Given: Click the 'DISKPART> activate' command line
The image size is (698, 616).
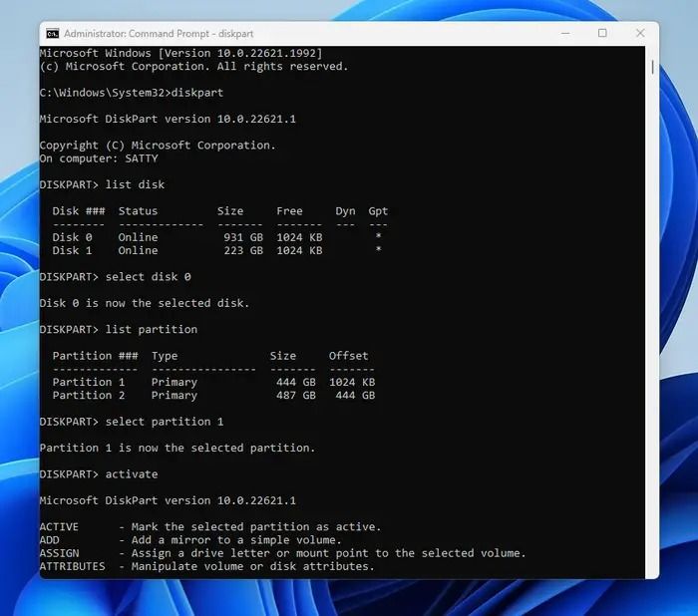Looking at the screenshot, I should click(99, 474).
